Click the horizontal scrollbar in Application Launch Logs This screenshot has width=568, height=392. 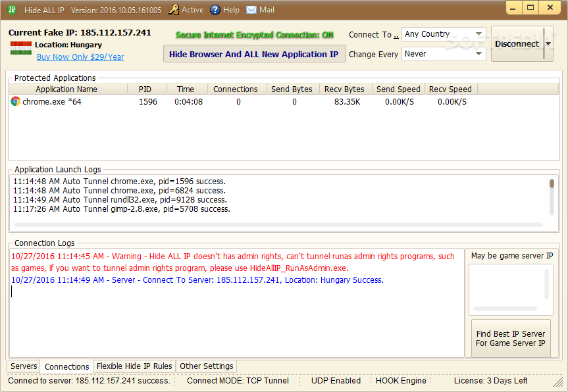pyautogui.click(x=278, y=225)
